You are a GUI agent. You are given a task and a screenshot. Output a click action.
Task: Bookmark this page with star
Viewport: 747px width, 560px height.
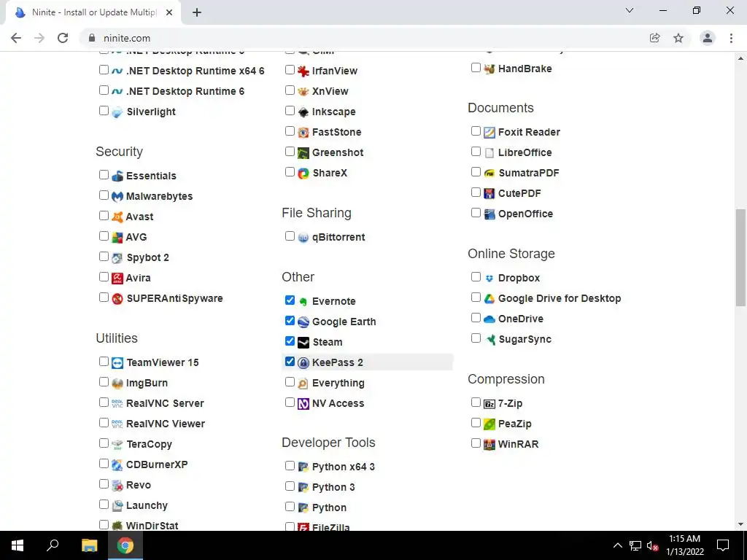coord(678,38)
